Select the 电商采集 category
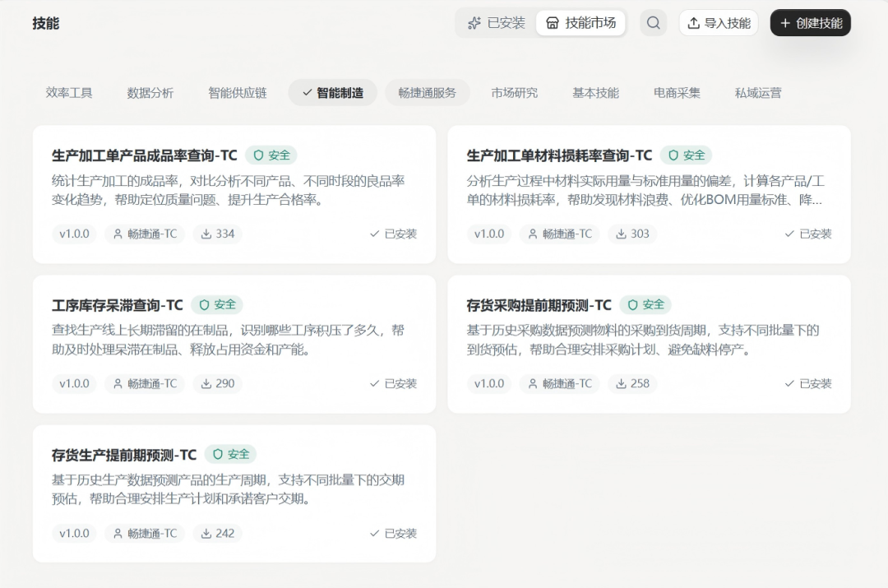Image resolution: width=888 pixels, height=588 pixels. (x=677, y=92)
